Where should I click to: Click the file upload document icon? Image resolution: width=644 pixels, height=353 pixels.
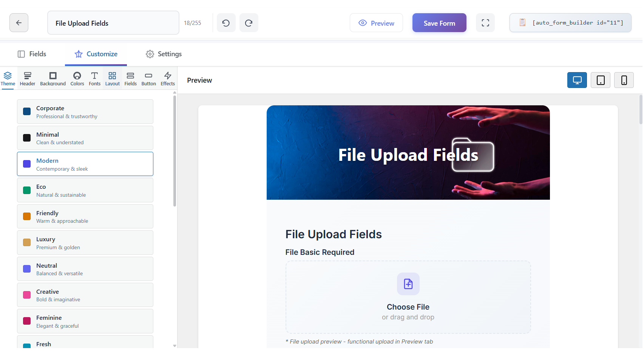408,284
